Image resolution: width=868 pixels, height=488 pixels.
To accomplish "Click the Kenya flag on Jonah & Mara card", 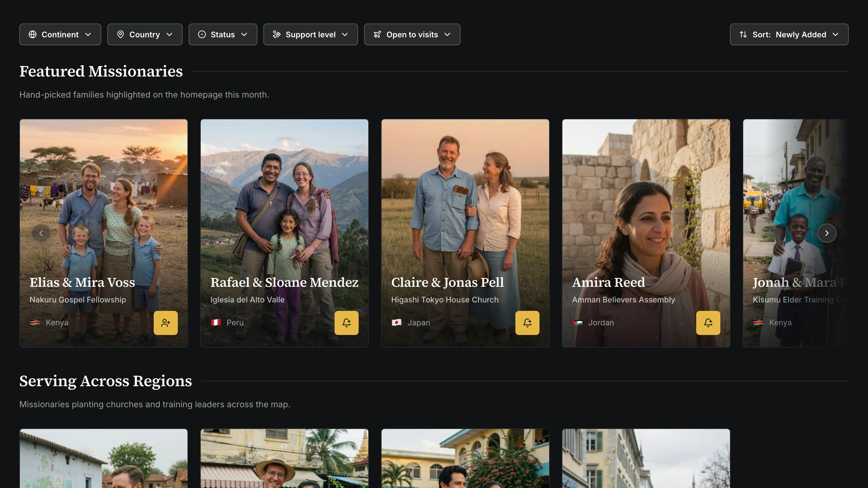I will [x=758, y=322].
